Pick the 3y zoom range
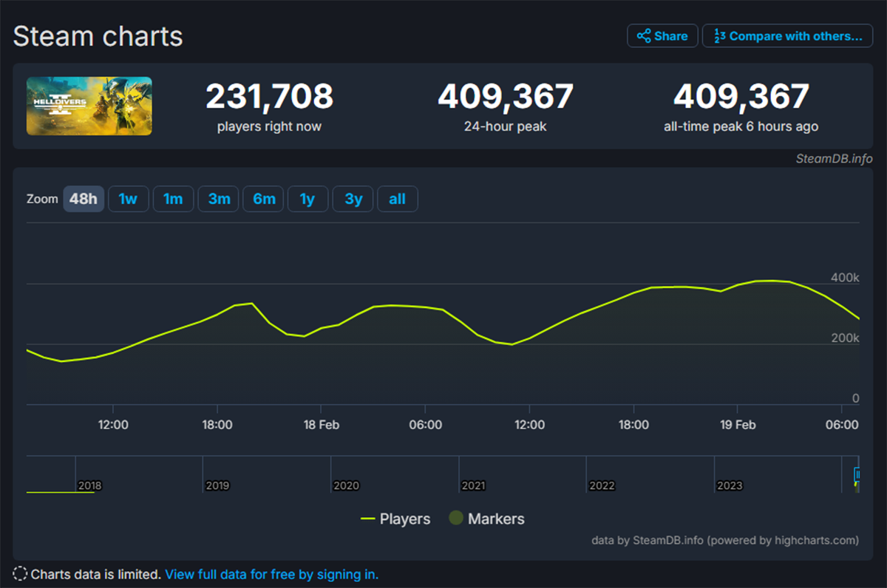The height and width of the screenshot is (588, 887). coord(353,199)
